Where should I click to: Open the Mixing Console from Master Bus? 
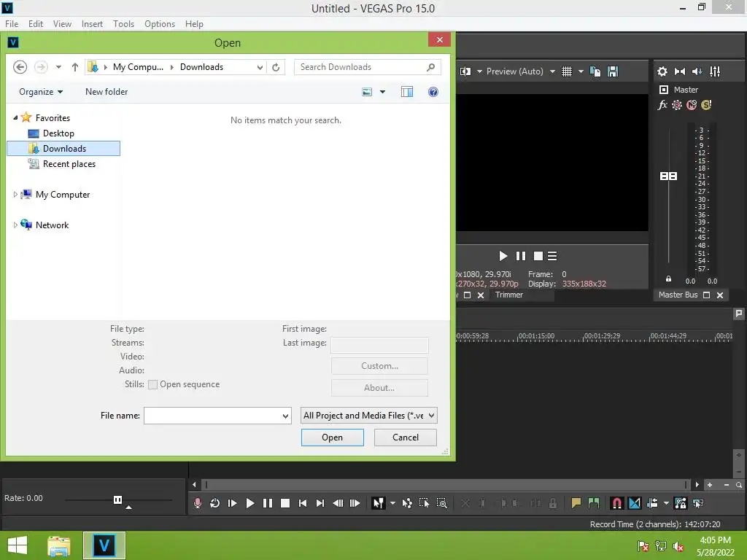click(x=715, y=71)
